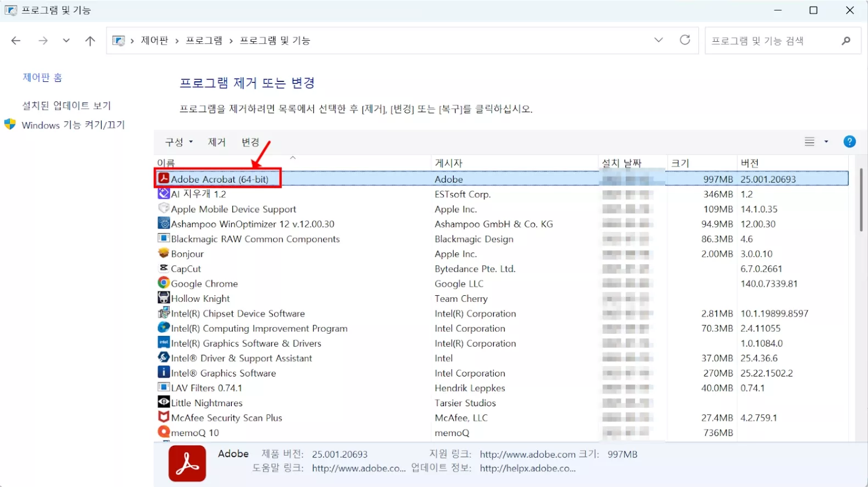Click the Adobe Acrobat (64-bit) program icon
Image resolution: width=868 pixels, height=487 pixels.
pos(163,179)
